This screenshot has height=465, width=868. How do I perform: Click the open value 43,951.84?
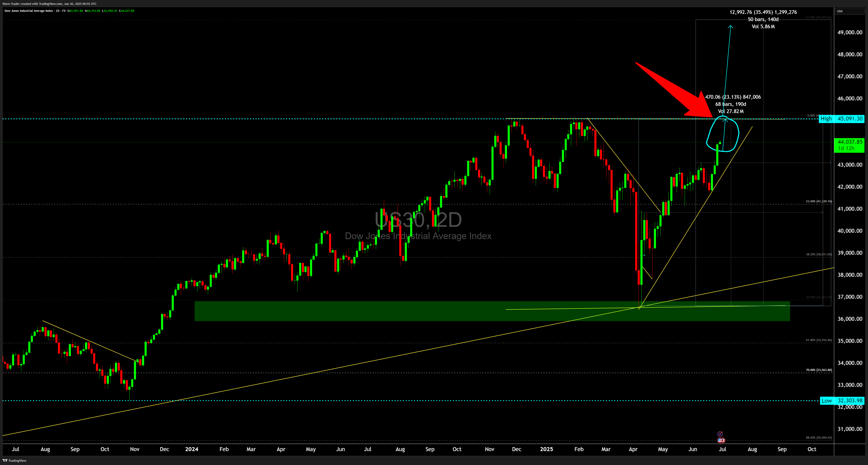point(76,11)
